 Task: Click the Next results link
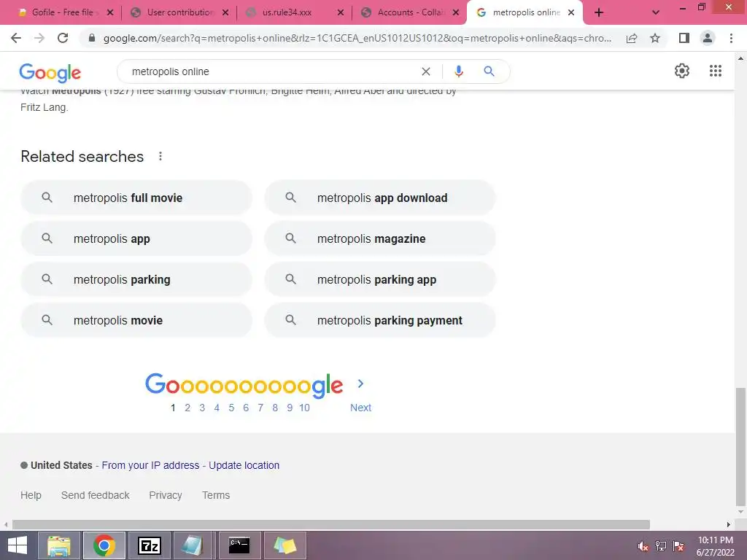(360, 408)
